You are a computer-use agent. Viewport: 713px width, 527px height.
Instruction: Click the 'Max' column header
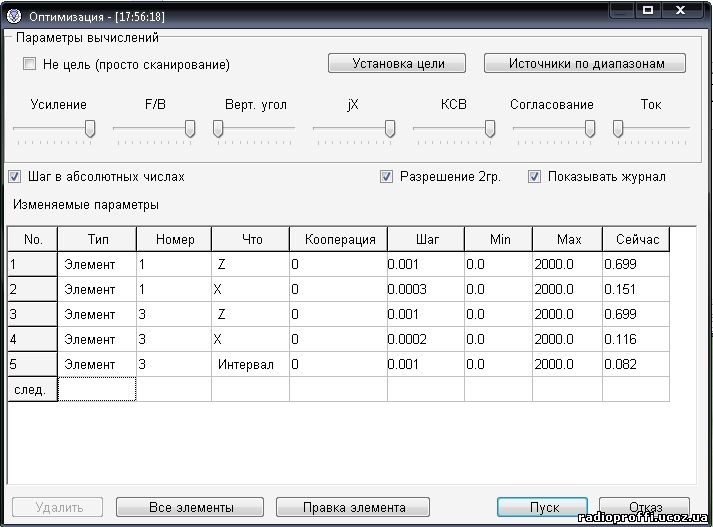click(x=567, y=239)
